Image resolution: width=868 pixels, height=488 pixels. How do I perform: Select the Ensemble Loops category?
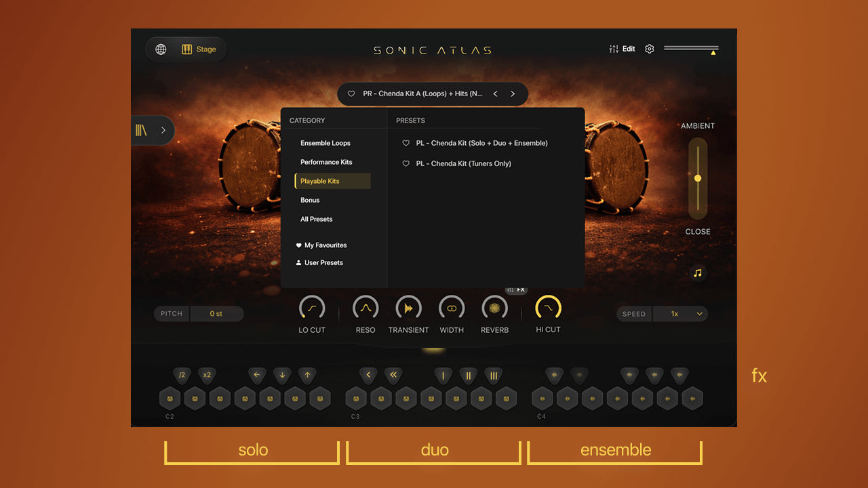tap(325, 143)
